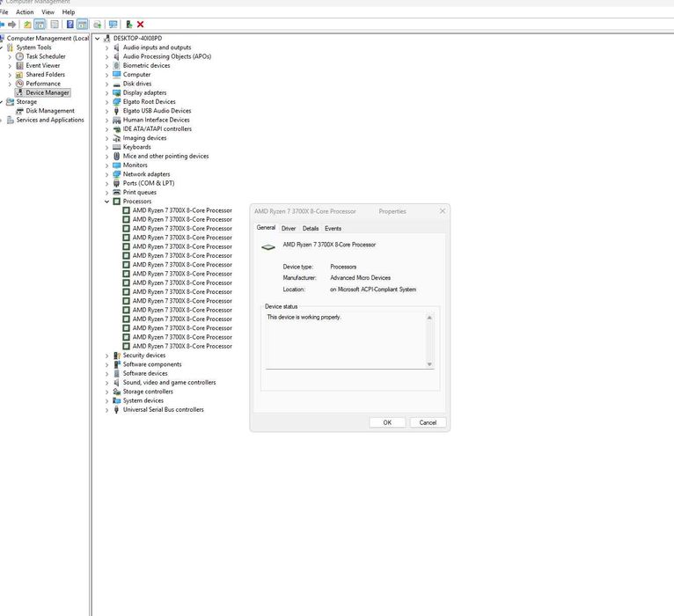
Task: Select the last AMD Ryzen 7 3700X processor entry
Action: pyautogui.click(x=182, y=346)
